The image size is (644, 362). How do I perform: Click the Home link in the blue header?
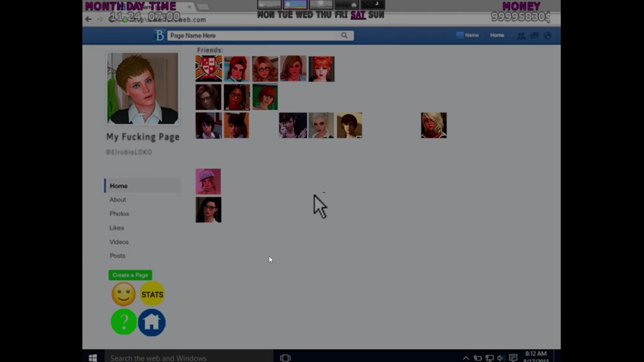click(x=497, y=35)
